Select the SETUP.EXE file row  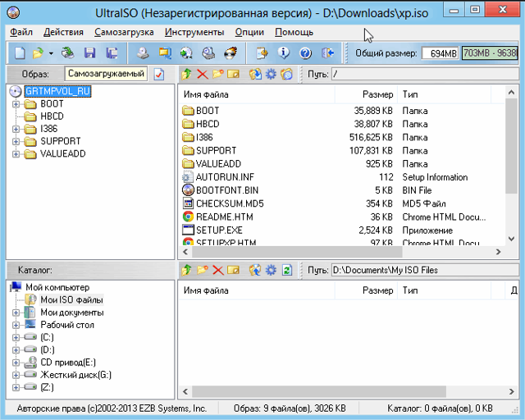click(x=341, y=231)
